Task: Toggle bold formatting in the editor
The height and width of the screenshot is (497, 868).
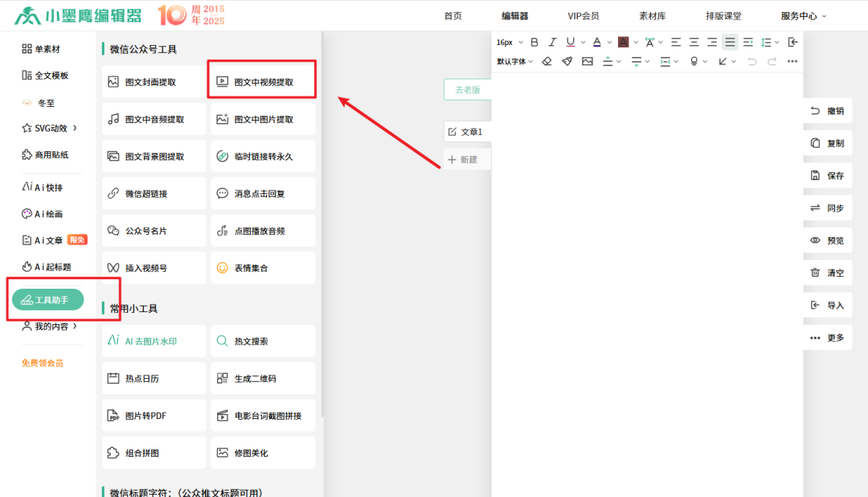Action: click(534, 41)
